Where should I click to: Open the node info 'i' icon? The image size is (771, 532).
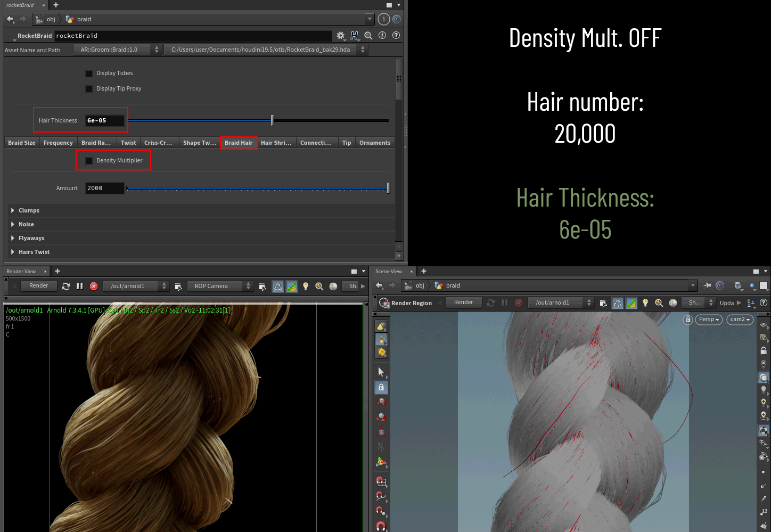(x=382, y=35)
